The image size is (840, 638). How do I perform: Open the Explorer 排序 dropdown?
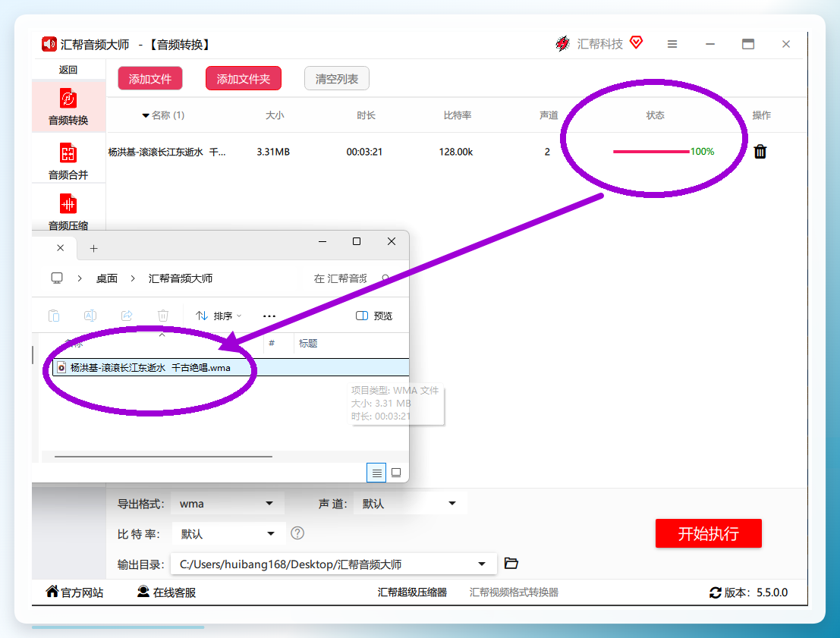tap(219, 316)
